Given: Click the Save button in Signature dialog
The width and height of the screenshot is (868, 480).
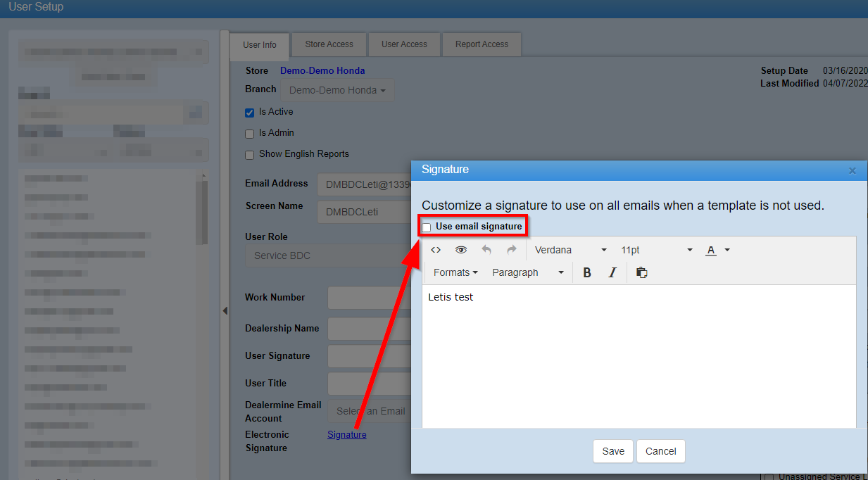Looking at the screenshot, I should [613, 451].
